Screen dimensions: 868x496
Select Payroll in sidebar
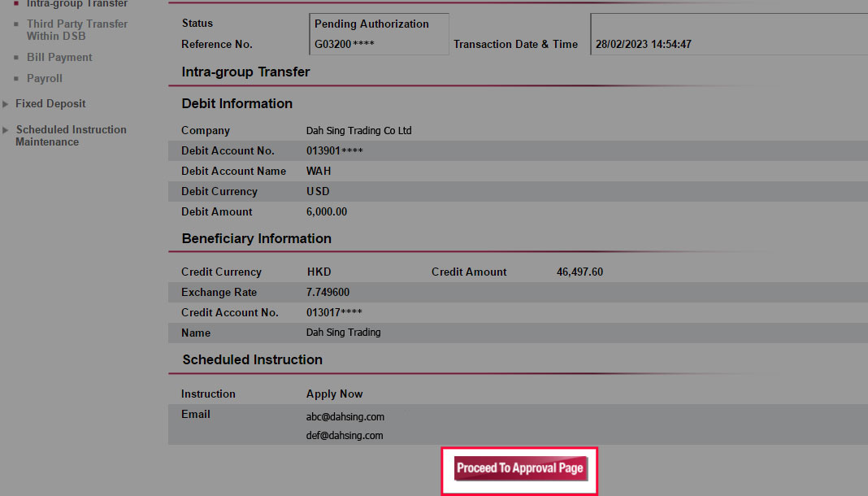coord(44,78)
